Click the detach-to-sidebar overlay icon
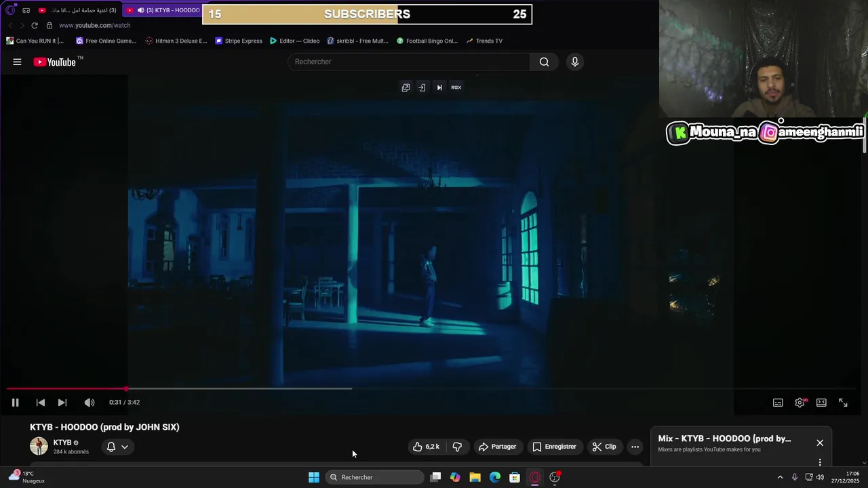The image size is (868, 488). 422,87
